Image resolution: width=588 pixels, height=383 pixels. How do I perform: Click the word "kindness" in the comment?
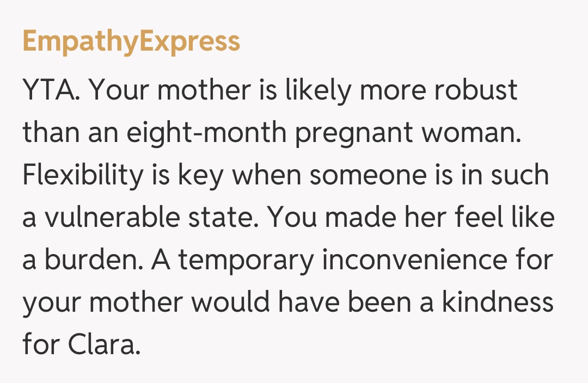[x=497, y=302]
